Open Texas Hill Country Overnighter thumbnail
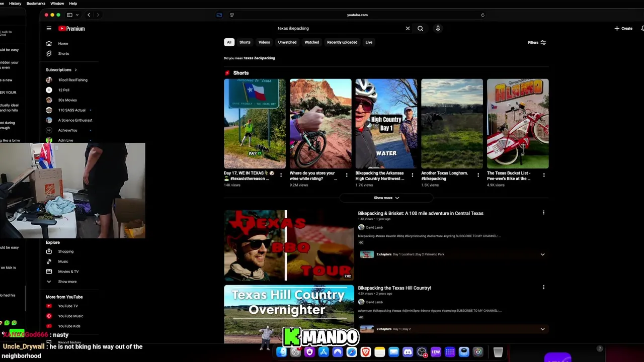 coord(289,314)
